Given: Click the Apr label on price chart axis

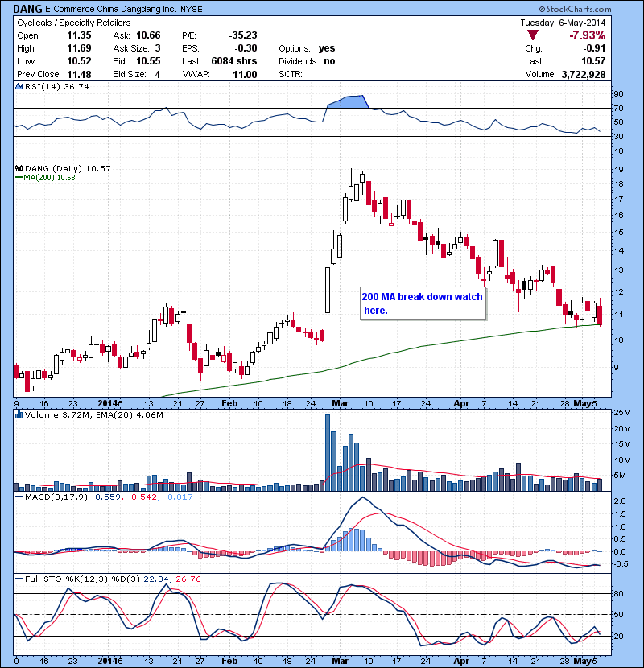Looking at the screenshot, I should point(461,403).
